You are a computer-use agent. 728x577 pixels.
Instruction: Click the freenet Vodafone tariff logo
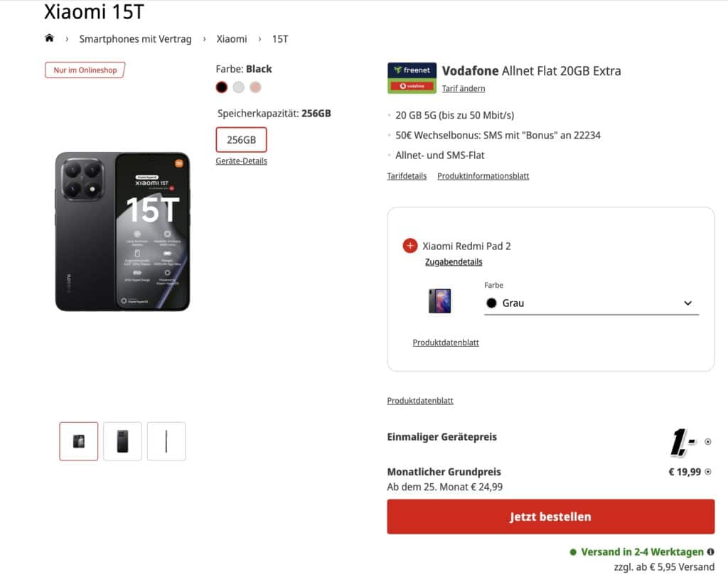click(412, 78)
